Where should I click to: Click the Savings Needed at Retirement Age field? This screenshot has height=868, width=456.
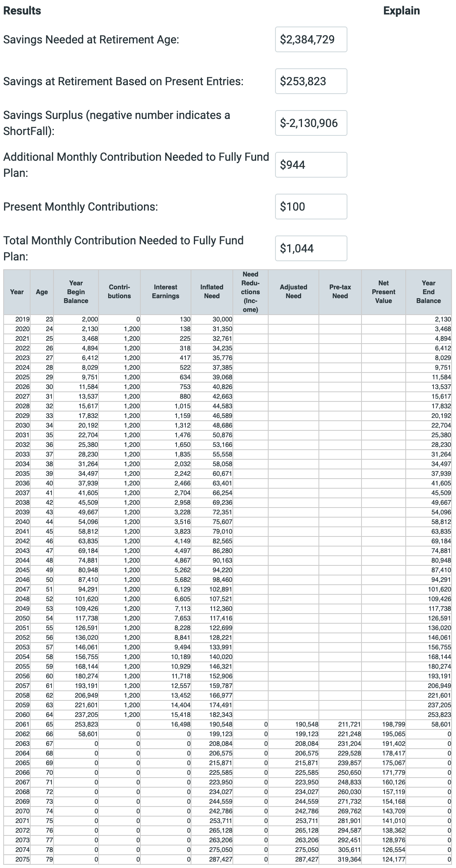(311, 39)
